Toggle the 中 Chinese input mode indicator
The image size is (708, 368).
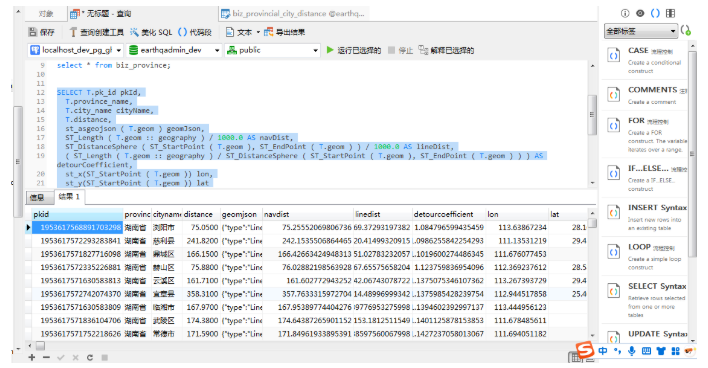(603, 351)
